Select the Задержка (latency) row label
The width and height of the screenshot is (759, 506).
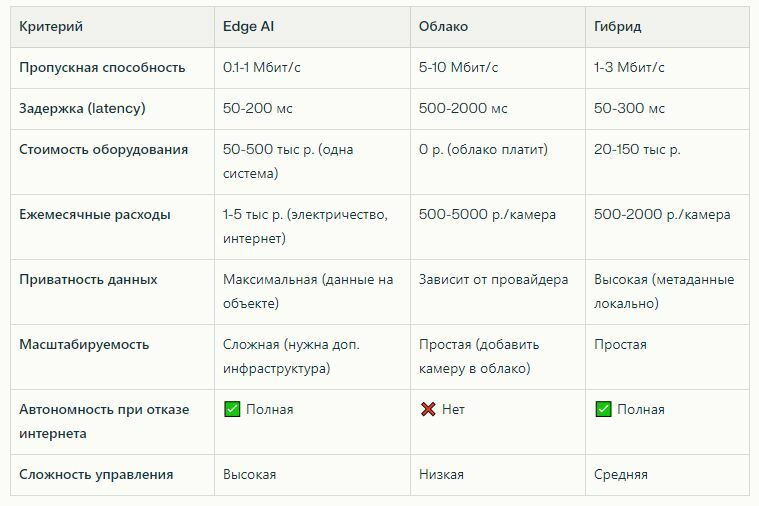pyautogui.click(x=82, y=108)
